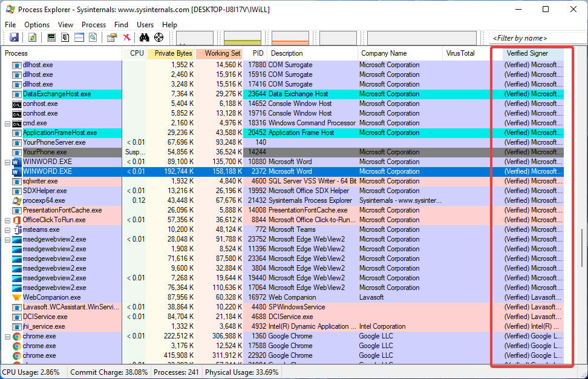This screenshot has height=379, width=588.
Task: Click the Process Explorer title bar app icon
Action: point(10,9)
